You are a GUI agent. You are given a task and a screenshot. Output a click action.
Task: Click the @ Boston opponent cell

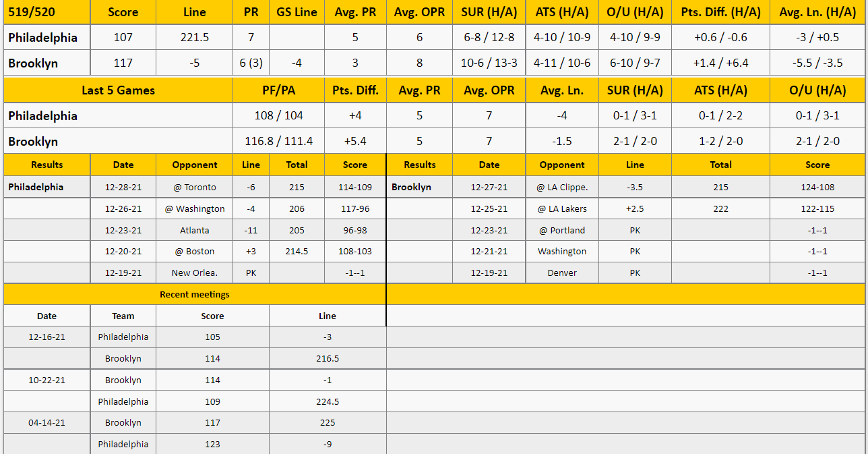pyautogui.click(x=195, y=251)
